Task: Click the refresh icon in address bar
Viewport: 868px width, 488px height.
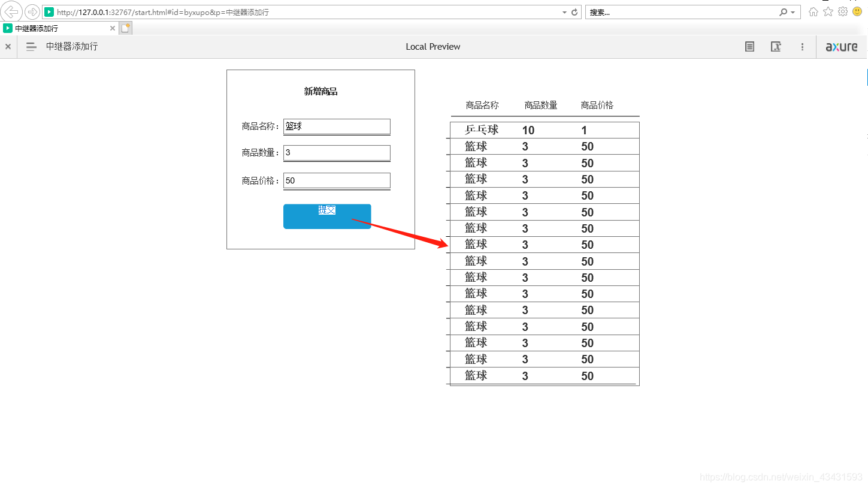Action: coord(574,12)
